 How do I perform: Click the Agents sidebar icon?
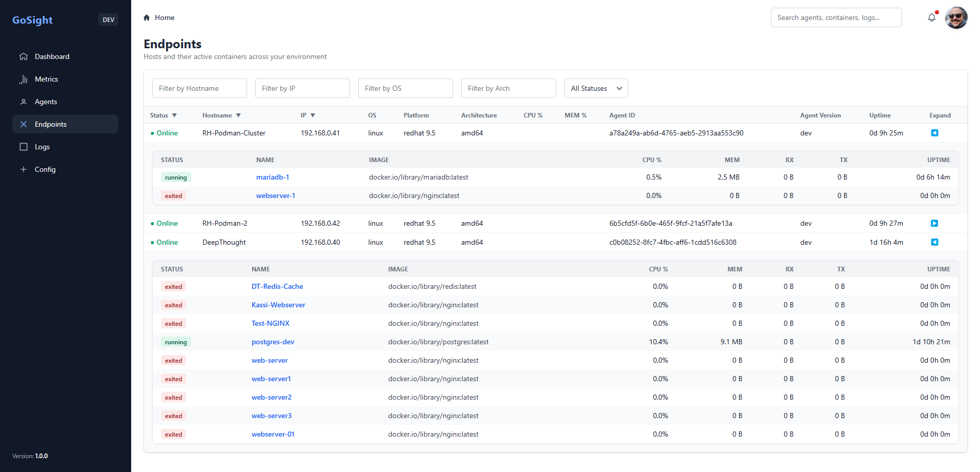pos(24,102)
